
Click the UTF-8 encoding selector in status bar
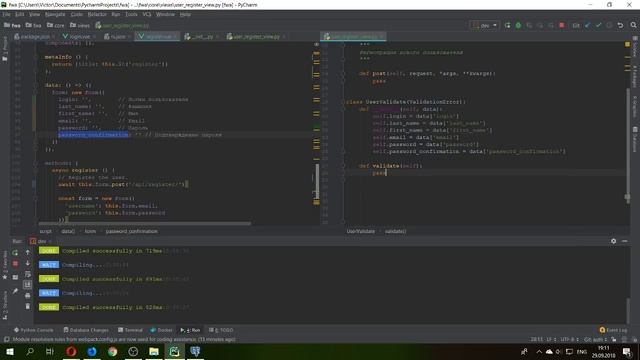click(569, 340)
